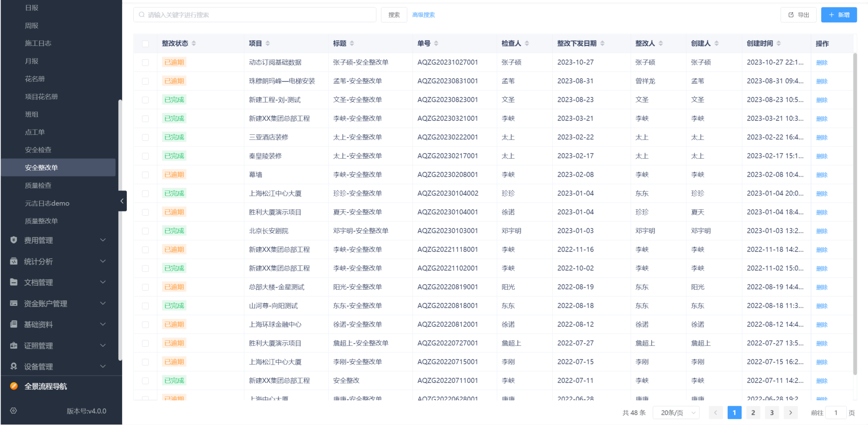Check the select-all checkbox in table header

[x=145, y=43]
